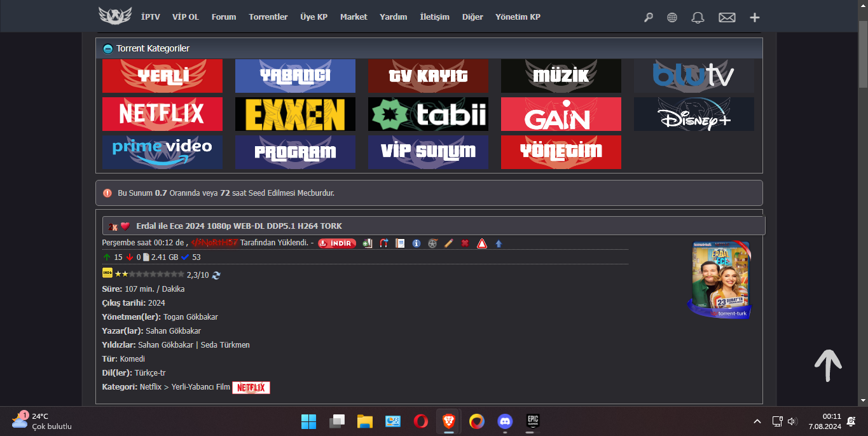Select the MÜZİK category banner
Image resolution: width=868 pixels, height=436 pixels.
point(561,76)
